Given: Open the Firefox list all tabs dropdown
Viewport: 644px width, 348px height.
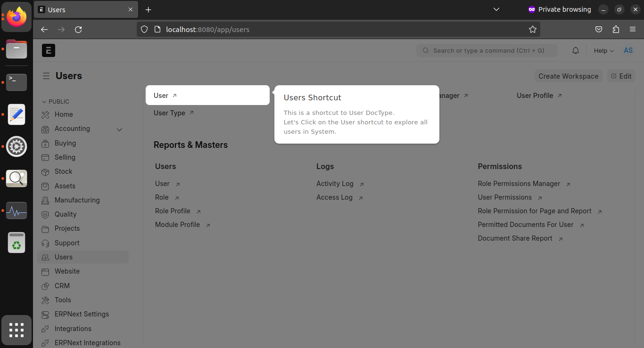Looking at the screenshot, I should [x=495, y=9].
